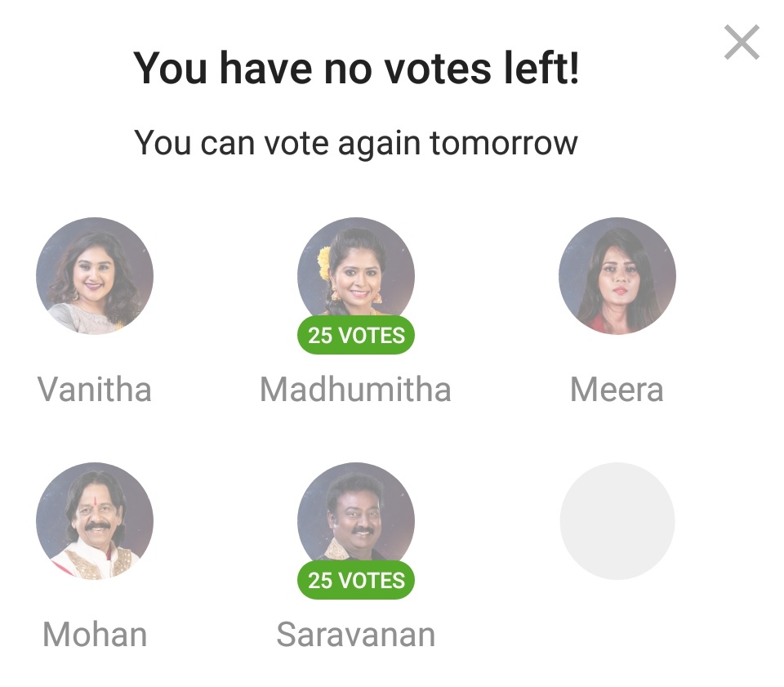Select Saravanan's contestant picture
The height and width of the screenshot is (687, 784).
[x=356, y=516]
